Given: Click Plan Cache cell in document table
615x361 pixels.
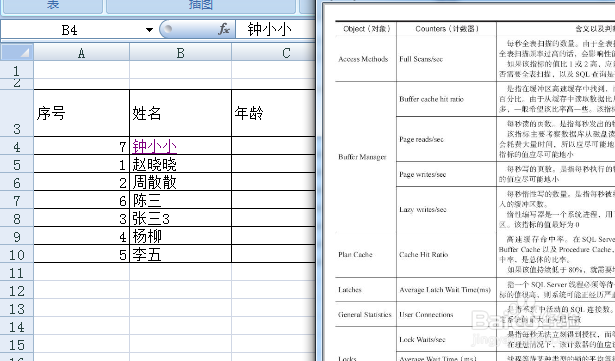Looking at the screenshot, I should point(355,255).
